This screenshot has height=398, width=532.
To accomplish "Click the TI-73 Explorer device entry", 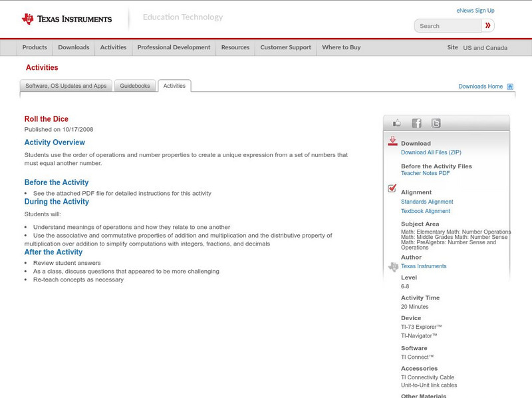I will point(422,327).
